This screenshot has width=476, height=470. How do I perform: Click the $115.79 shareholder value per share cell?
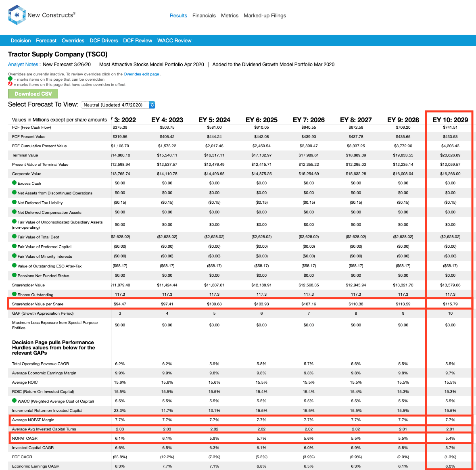coord(450,304)
